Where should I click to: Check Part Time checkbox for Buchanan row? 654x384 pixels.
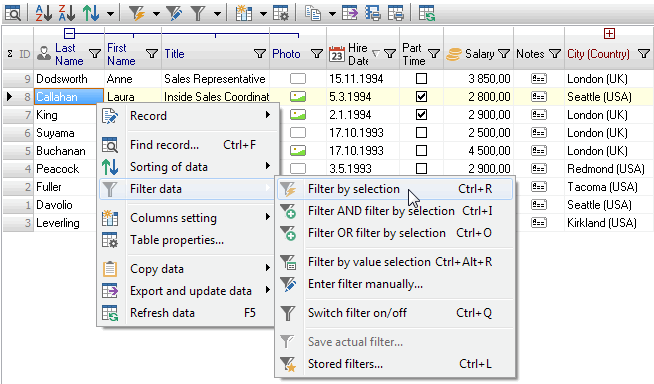click(x=422, y=151)
